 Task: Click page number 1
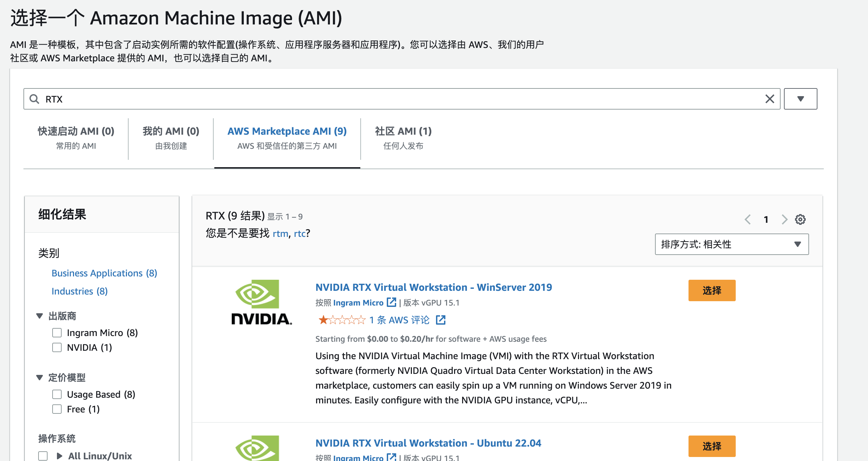[x=766, y=220]
